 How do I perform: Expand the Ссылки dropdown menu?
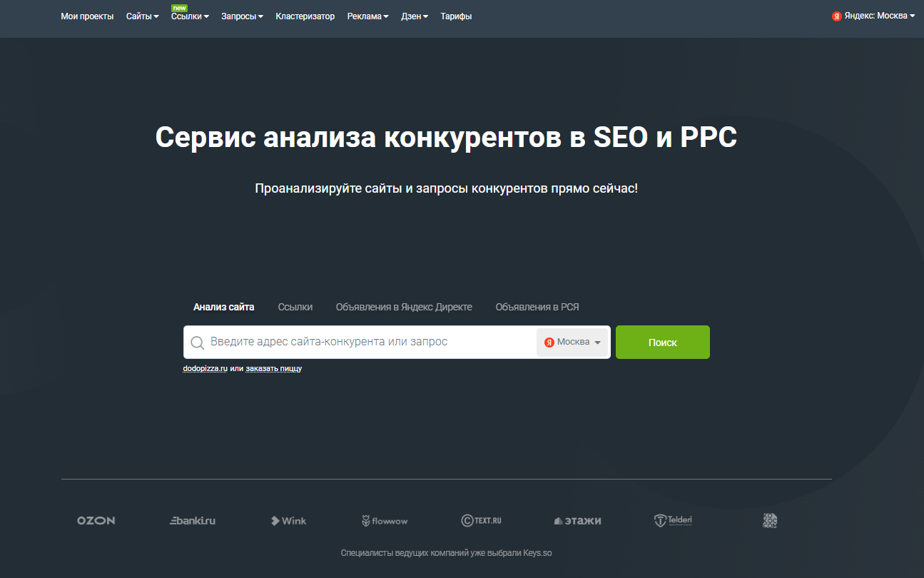coord(190,16)
